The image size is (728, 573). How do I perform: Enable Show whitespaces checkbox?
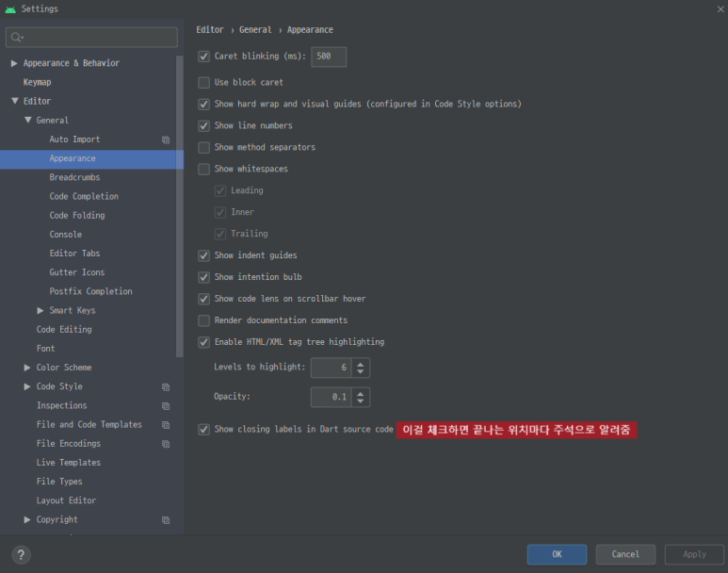pos(203,169)
